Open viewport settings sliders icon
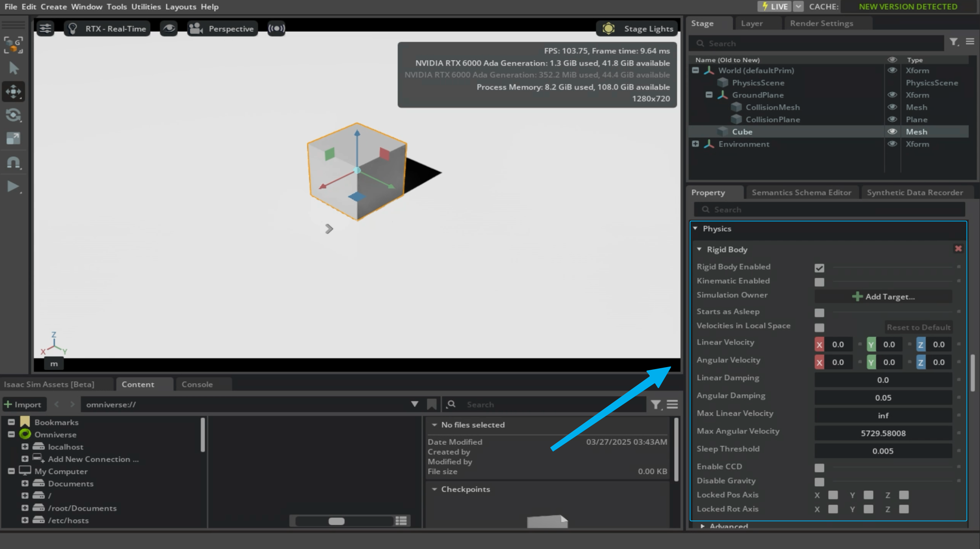The image size is (980, 549). 45,28
